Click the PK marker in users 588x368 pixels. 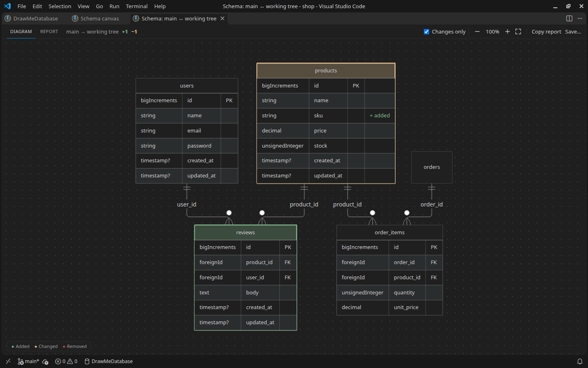[229, 101]
